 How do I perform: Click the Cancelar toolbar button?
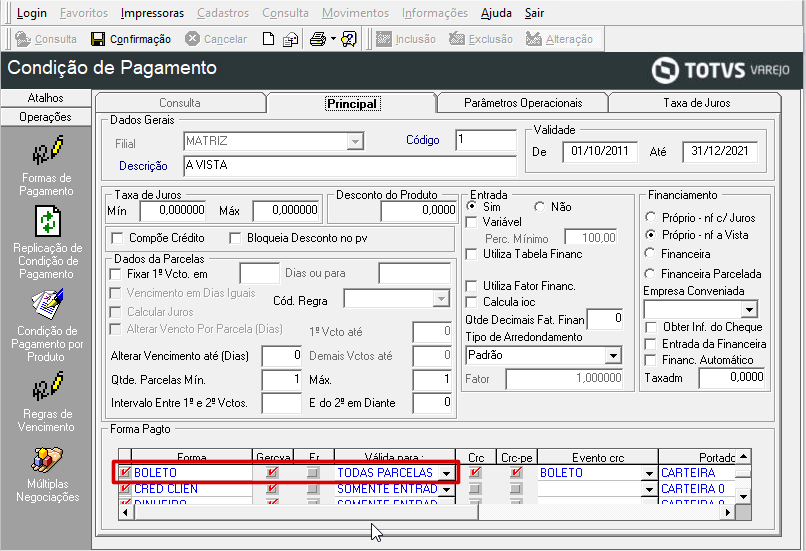click(216, 39)
